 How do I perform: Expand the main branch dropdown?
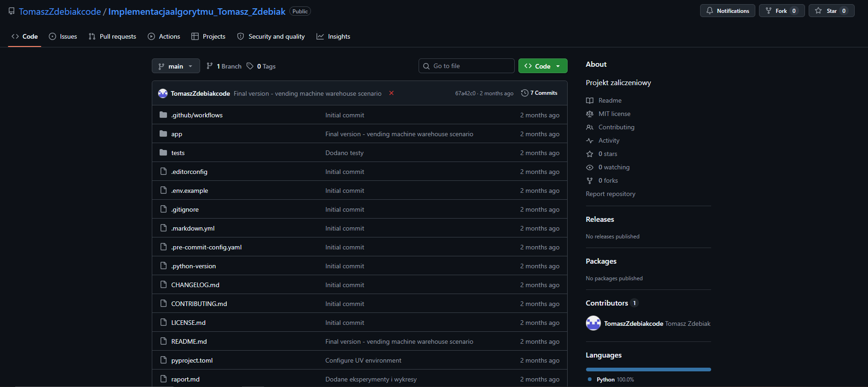pyautogui.click(x=176, y=66)
